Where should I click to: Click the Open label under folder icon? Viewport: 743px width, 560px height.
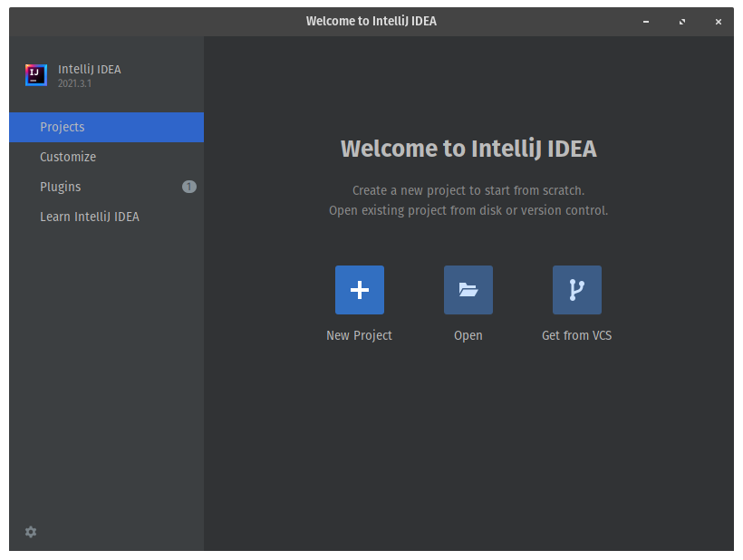coord(468,335)
